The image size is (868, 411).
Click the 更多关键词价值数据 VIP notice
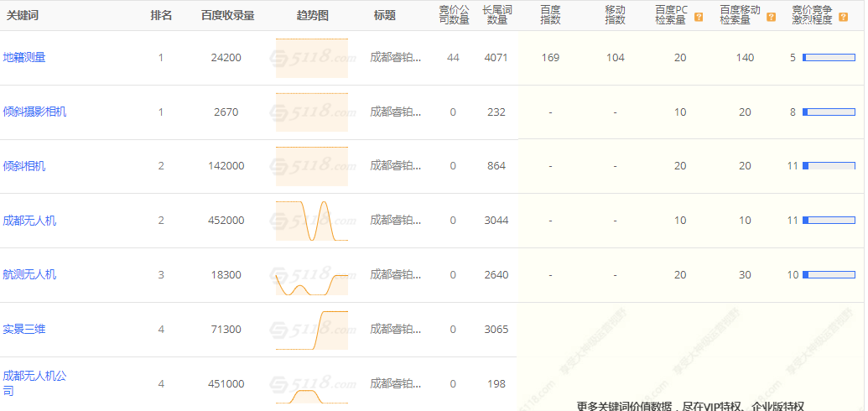[690, 406]
